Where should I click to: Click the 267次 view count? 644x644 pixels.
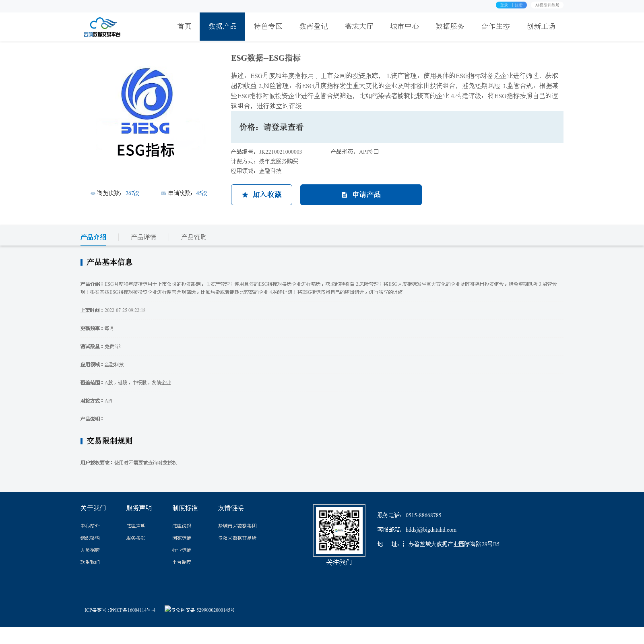[132, 193]
